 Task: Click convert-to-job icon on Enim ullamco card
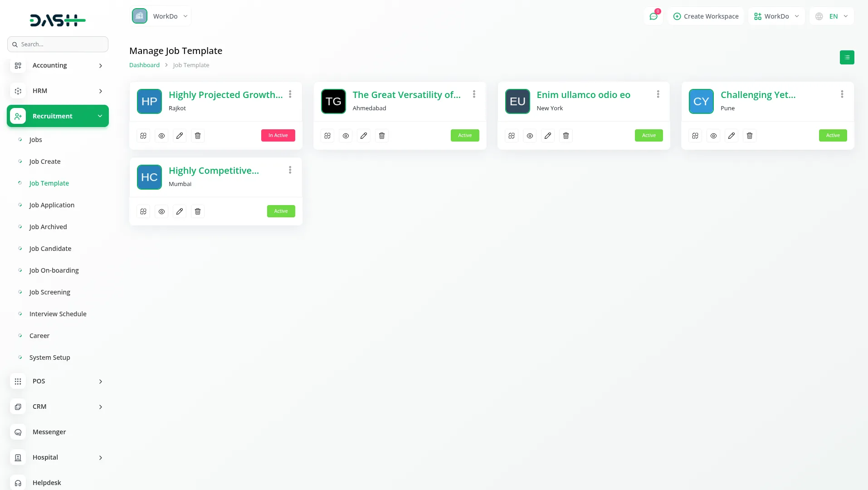pyautogui.click(x=512, y=136)
